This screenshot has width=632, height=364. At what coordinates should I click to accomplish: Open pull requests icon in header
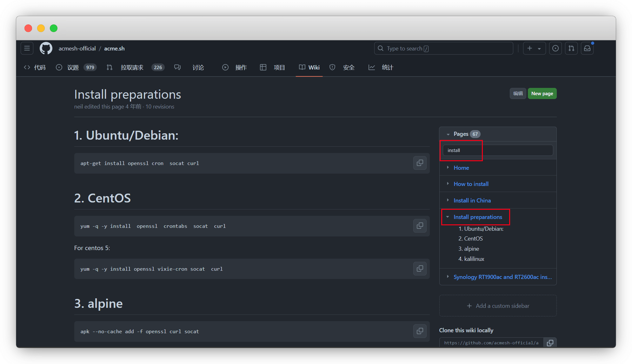click(571, 48)
